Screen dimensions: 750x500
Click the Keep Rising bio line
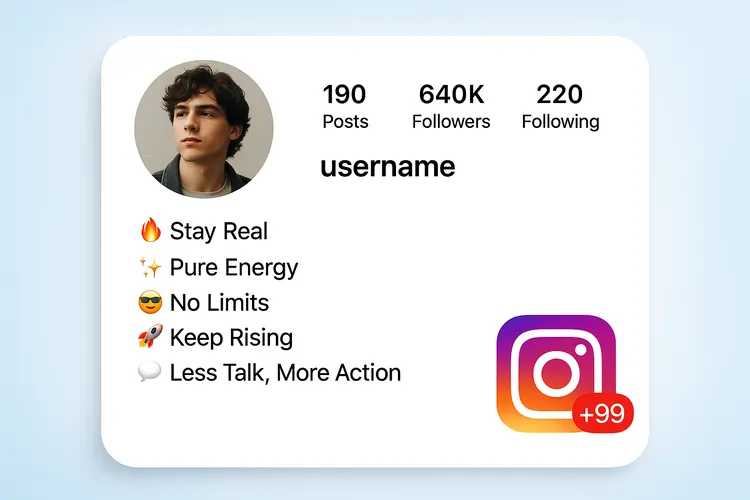[215, 337]
